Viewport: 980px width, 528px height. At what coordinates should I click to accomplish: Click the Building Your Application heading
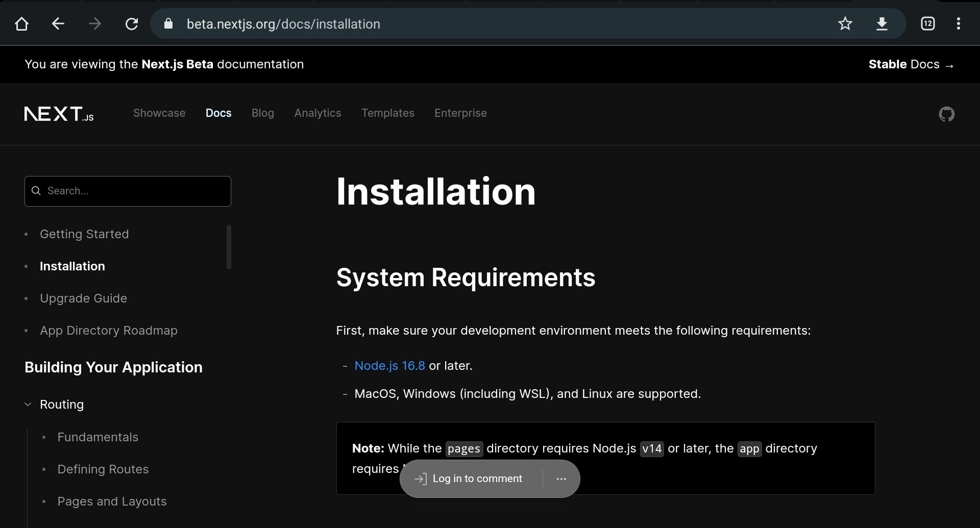(113, 367)
